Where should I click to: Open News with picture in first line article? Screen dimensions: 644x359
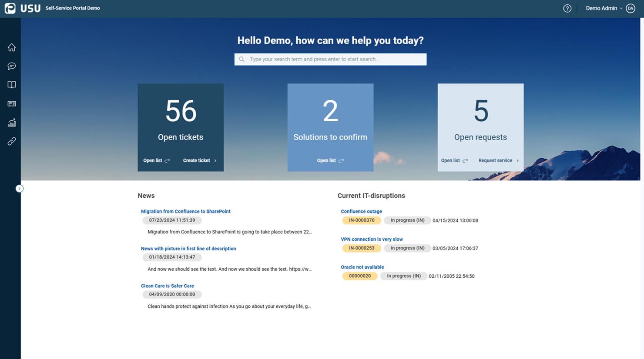[188, 249]
